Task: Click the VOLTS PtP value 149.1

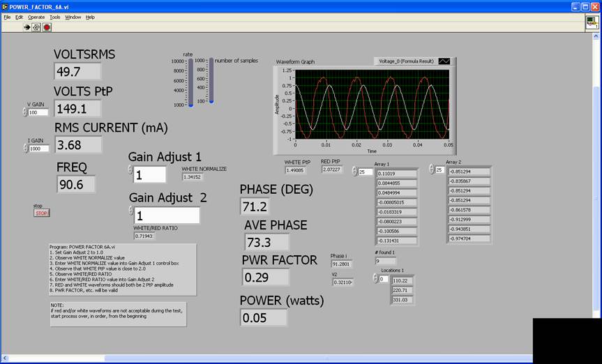Action: [78, 108]
